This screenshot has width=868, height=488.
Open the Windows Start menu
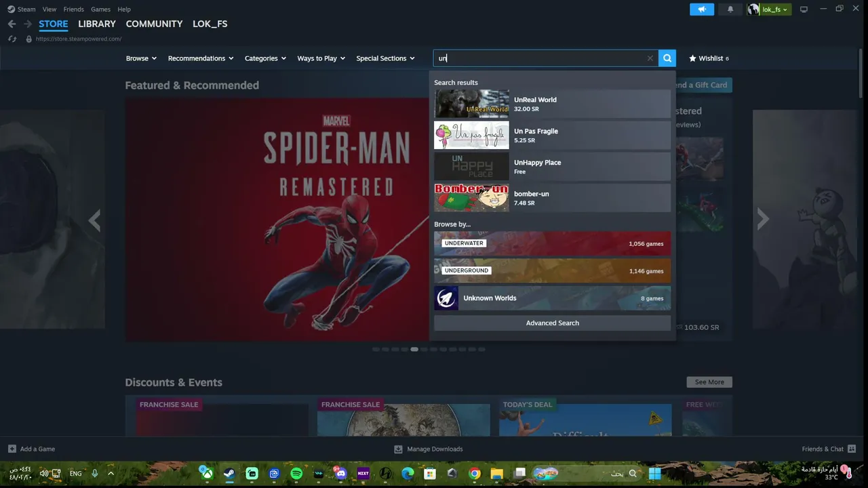[x=655, y=474]
